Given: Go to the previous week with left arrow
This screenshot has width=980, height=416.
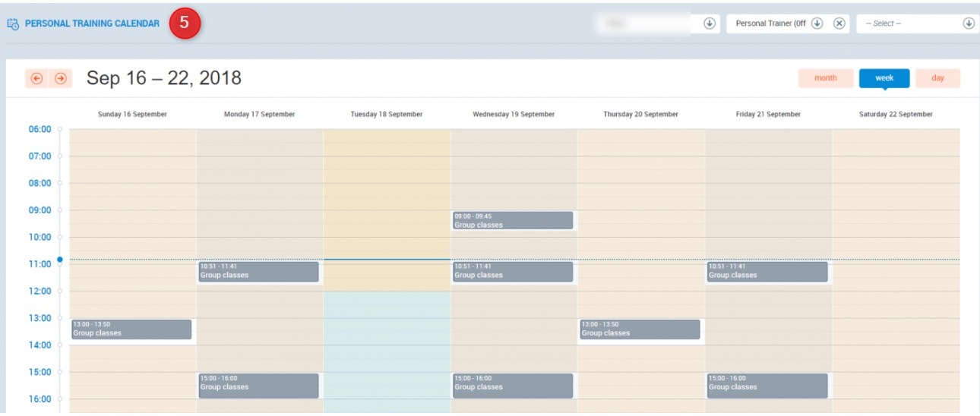Looking at the screenshot, I should [x=36, y=78].
